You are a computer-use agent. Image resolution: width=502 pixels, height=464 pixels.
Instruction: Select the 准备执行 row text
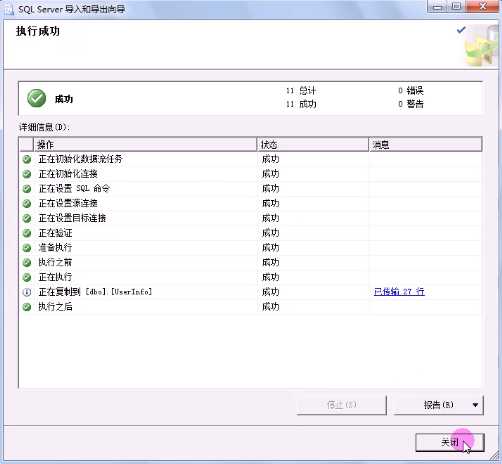55,247
